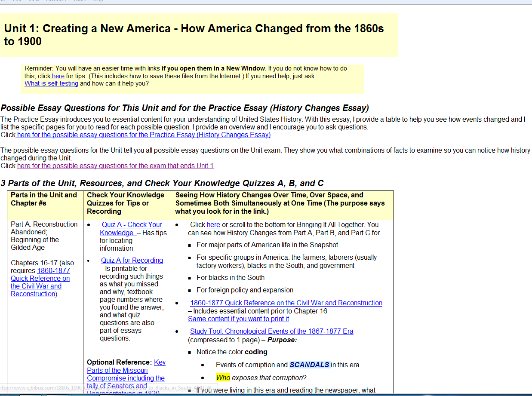Click the 'For specific groups in America' bullet
Viewport: 532px width, 396px height.
286,261
